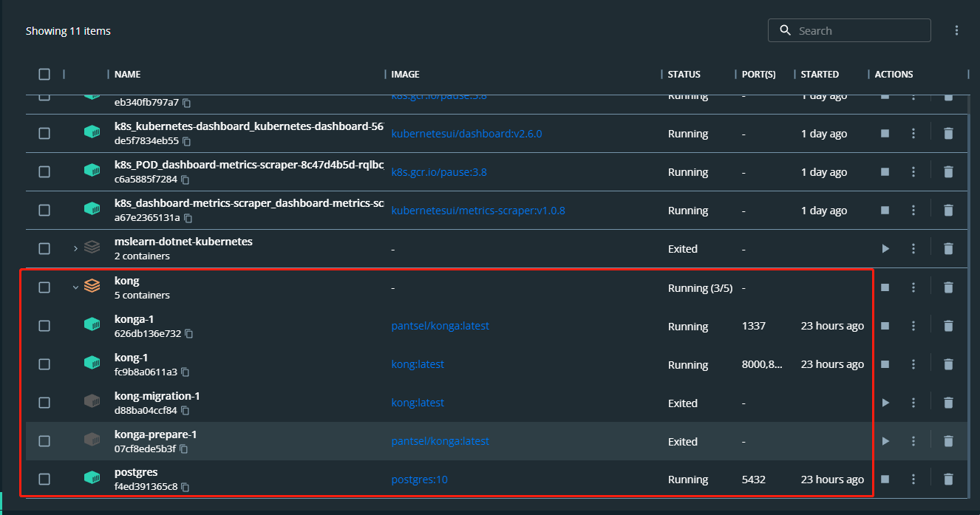Focus the Search containers field

point(849,30)
